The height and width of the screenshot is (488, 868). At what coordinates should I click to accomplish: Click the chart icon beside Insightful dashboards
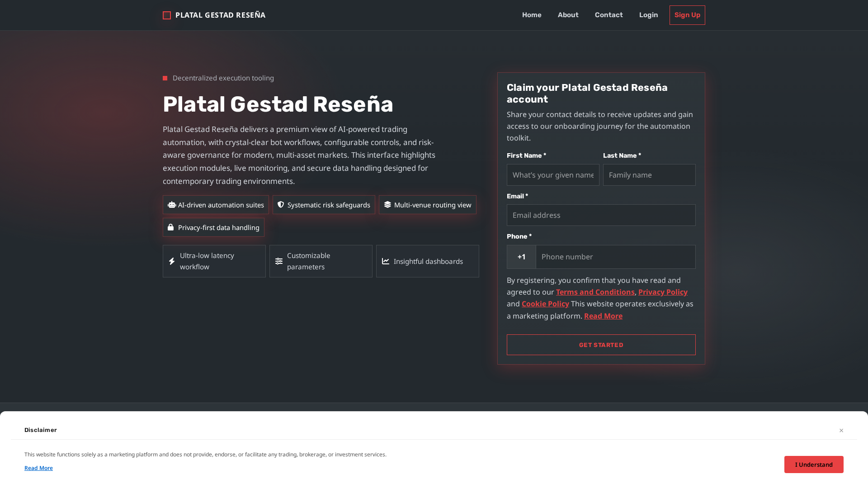click(x=385, y=261)
